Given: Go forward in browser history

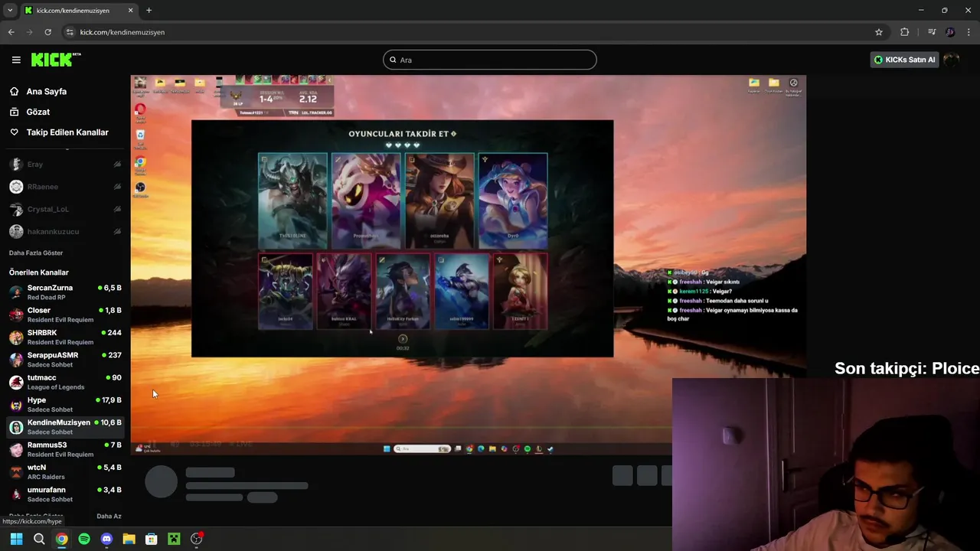Looking at the screenshot, I should [x=29, y=32].
